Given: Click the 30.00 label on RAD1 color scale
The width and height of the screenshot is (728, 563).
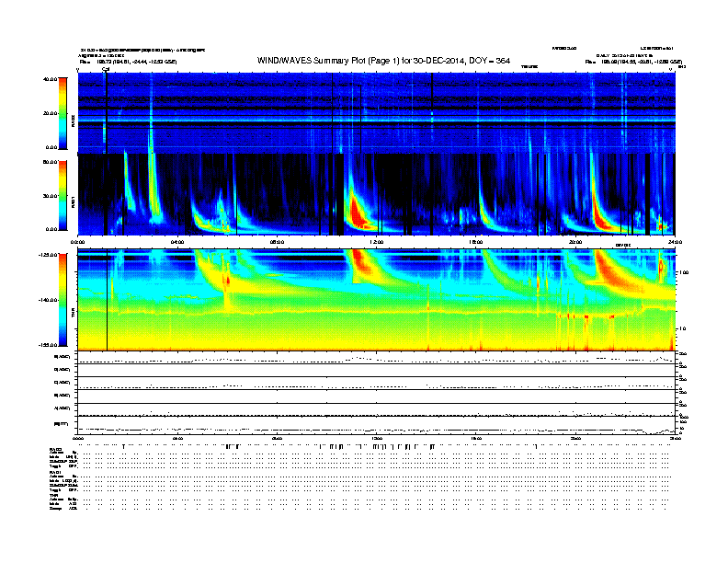Looking at the screenshot, I should click(x=51, y=196).
